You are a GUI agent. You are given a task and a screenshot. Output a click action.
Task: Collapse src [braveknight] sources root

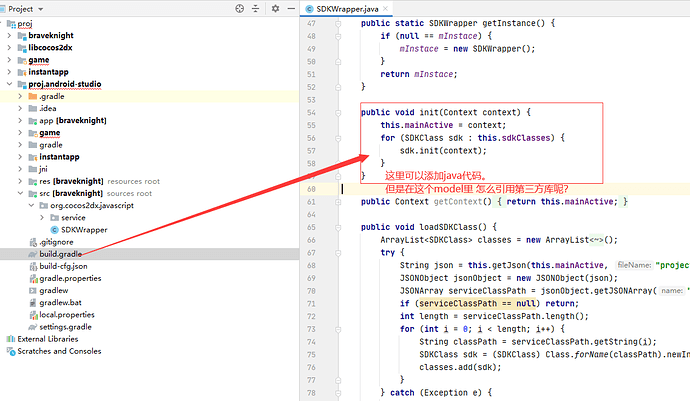(x=20, y=193)
